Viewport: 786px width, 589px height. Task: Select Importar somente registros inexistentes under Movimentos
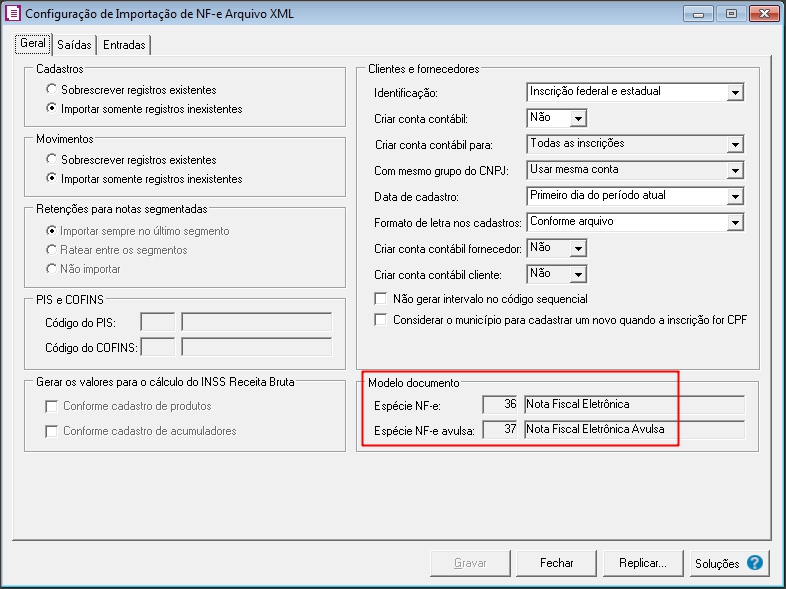tap(52, 179)
